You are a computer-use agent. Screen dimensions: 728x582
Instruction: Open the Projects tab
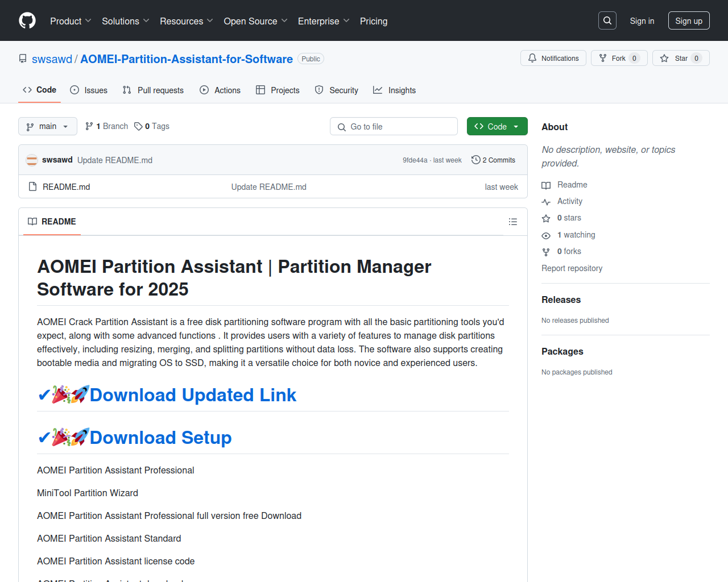coord(278,90)
